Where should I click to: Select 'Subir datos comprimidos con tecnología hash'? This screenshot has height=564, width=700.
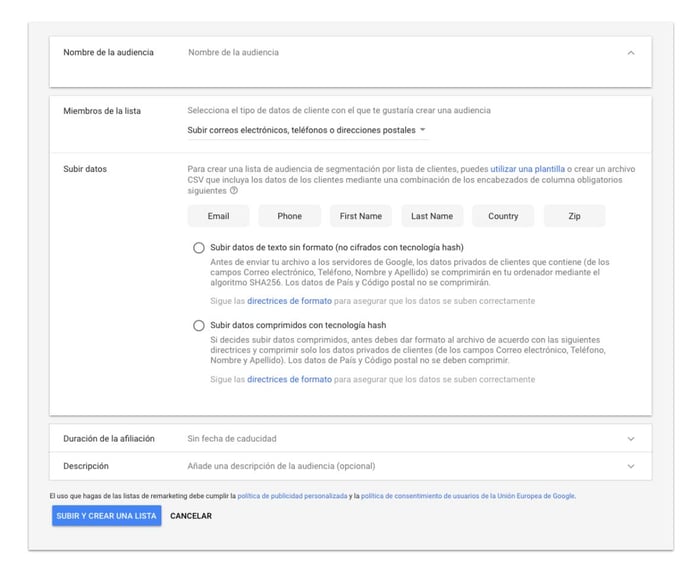tap(199, 326)
